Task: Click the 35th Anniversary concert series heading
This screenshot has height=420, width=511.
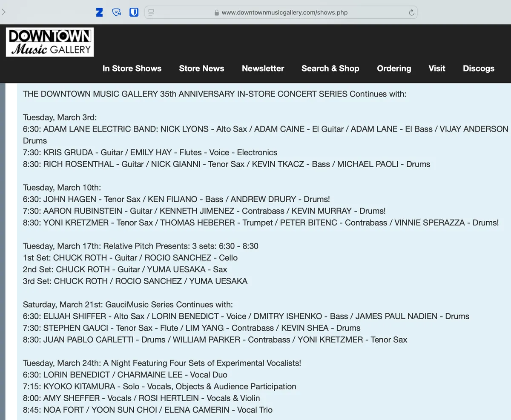Action: pos(214,94)
